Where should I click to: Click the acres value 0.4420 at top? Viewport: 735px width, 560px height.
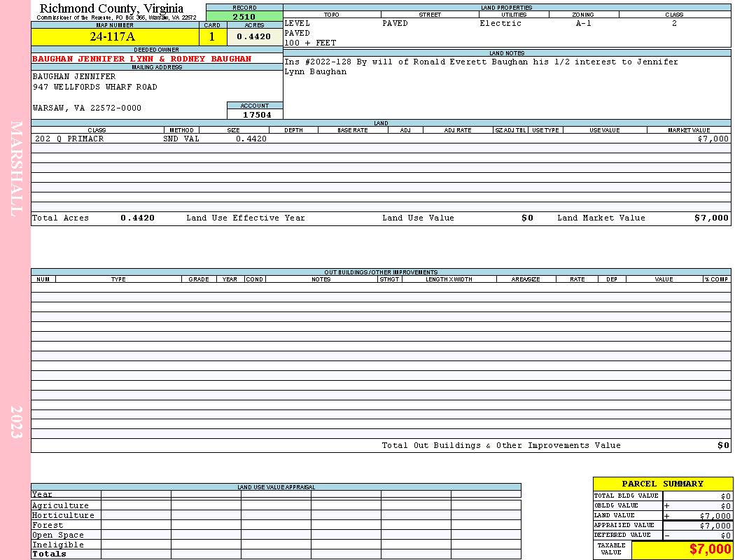coord(253,36)
